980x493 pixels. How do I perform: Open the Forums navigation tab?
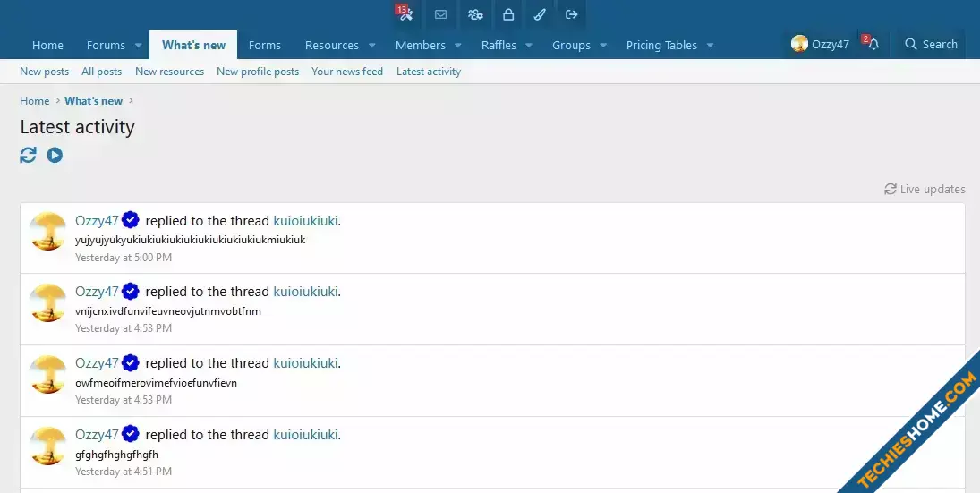point(106,45)
